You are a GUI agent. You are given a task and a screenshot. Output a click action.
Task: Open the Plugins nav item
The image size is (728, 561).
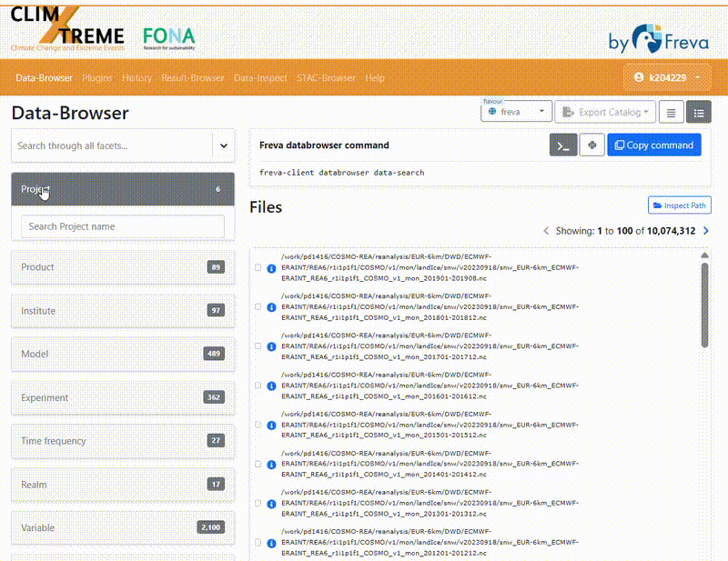[97, 78]
